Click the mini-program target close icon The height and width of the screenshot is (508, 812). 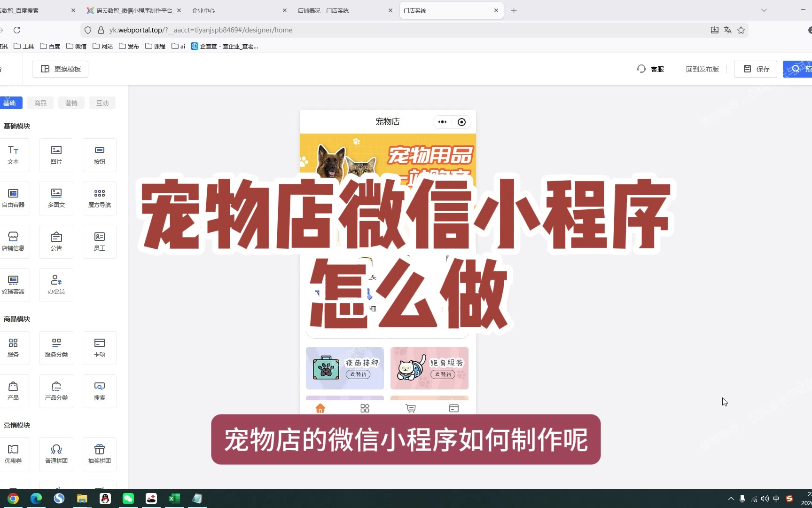[x=461, y=122]
